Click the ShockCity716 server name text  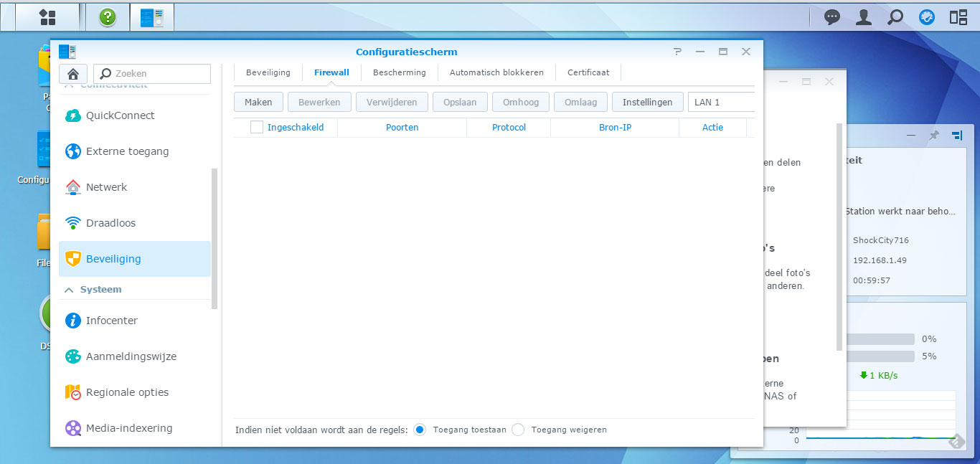point(881,240)
